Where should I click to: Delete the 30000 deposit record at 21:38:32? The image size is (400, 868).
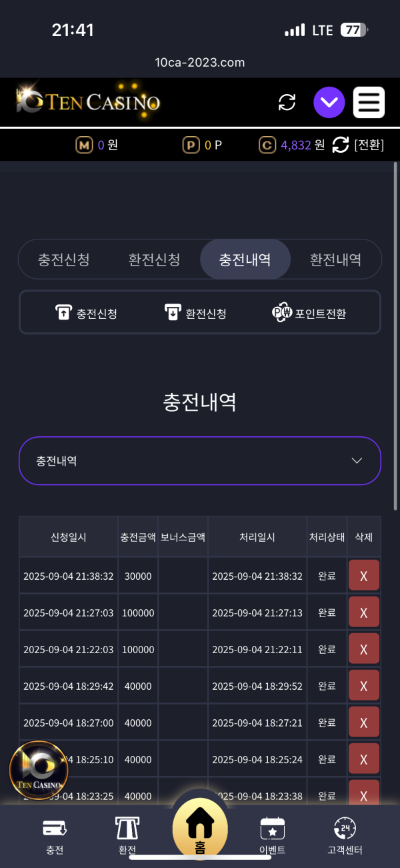[x=364, y=576]
